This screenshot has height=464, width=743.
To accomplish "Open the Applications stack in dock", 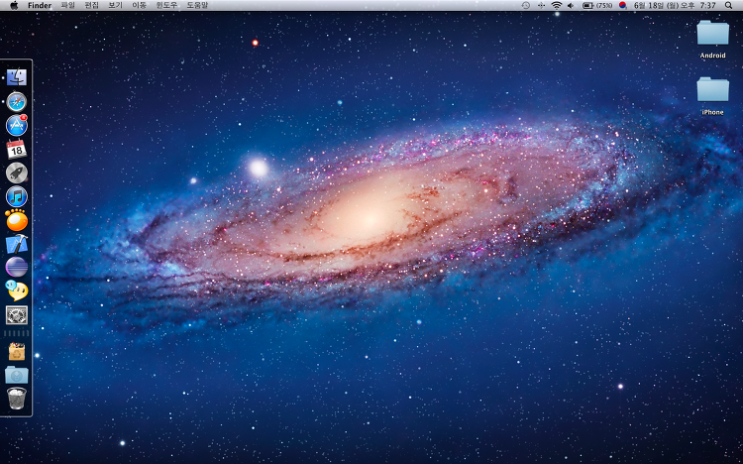I will 17,352.
